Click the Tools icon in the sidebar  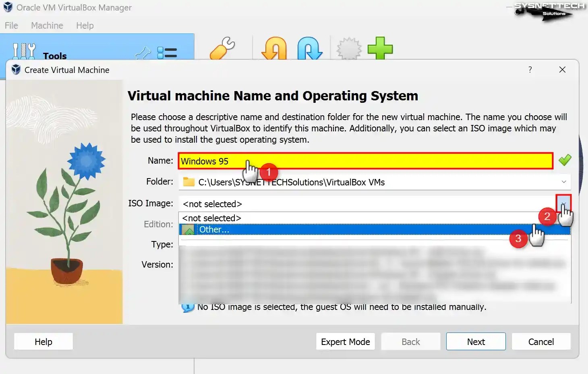click(23, 51)
